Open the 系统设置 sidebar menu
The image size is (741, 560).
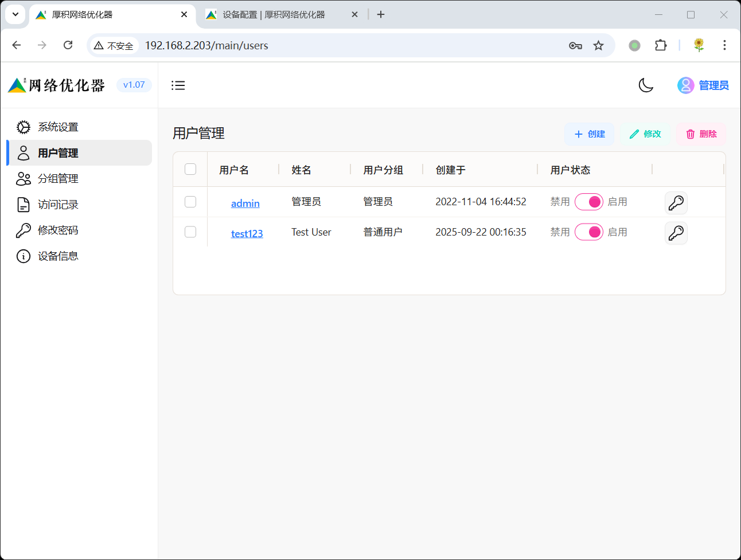coord(58,127)
